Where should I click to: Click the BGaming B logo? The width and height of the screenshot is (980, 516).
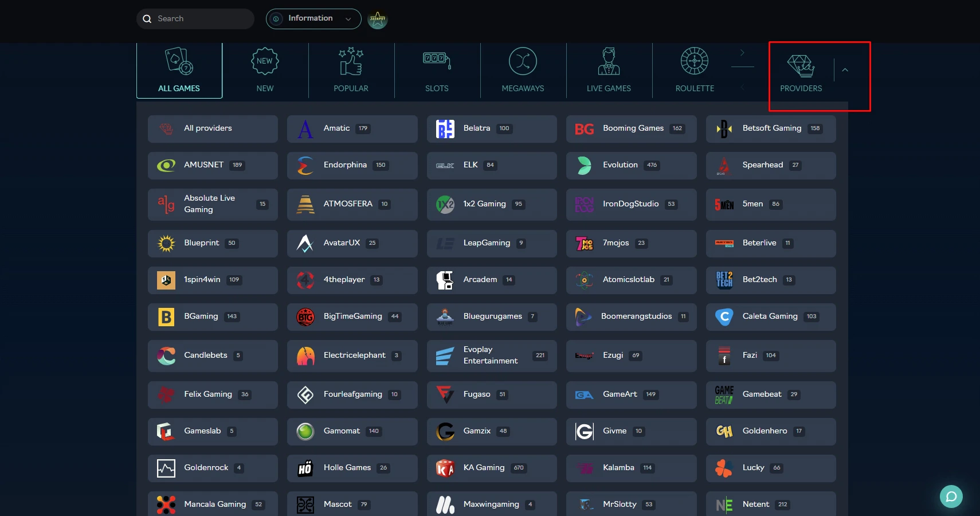point(166,316)
